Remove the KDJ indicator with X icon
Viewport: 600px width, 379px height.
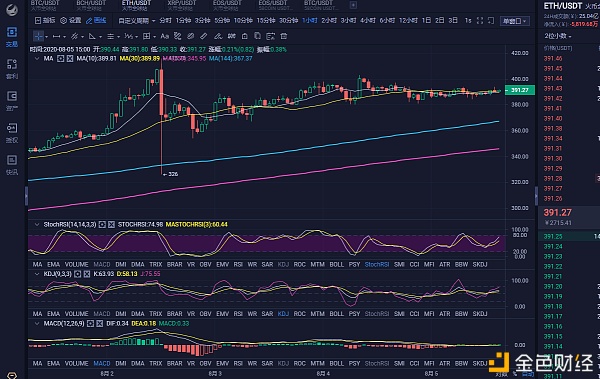[x=87, y=274]
